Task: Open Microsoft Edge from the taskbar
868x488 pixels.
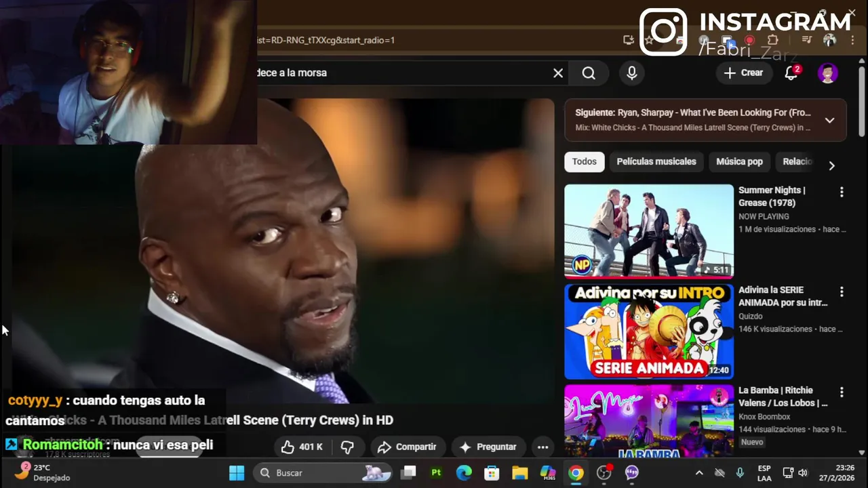Action: click(x=464, y=473)
